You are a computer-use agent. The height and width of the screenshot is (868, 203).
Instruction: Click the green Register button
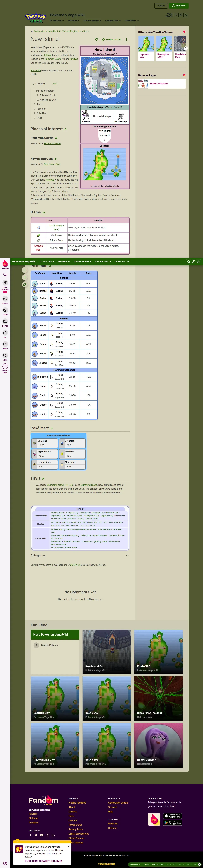(179, 6)
